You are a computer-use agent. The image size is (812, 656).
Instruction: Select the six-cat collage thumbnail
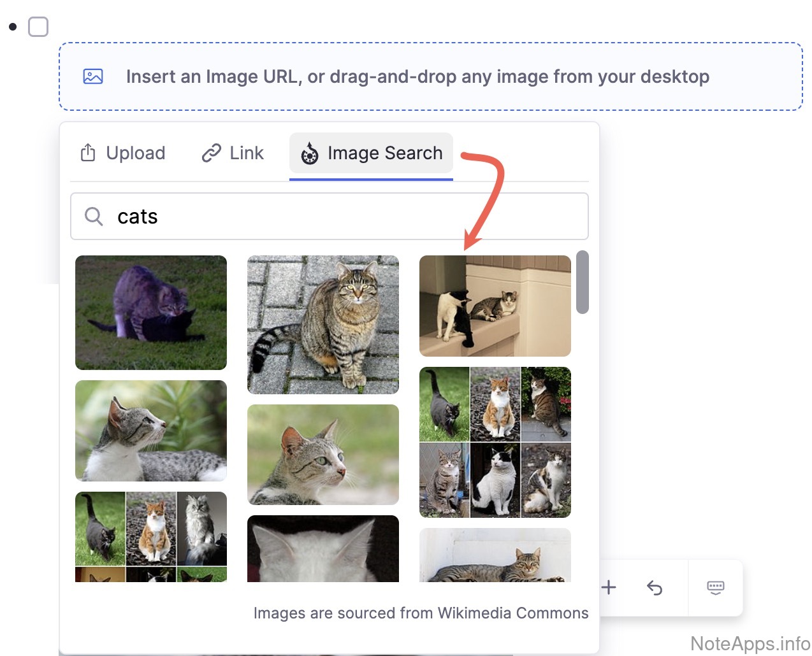point(495,442)
